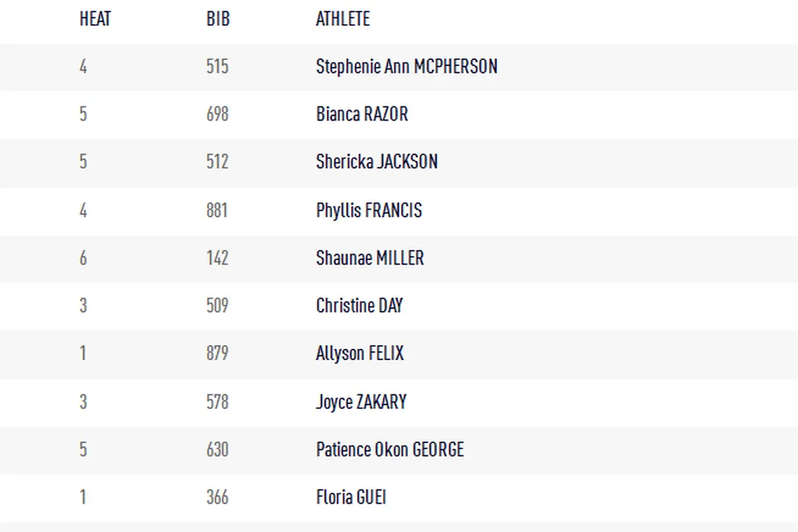This screenshot has height=532, width=798.
Task: Select Shericka JACKSON athlete link
Action: (x=376, y=162)
